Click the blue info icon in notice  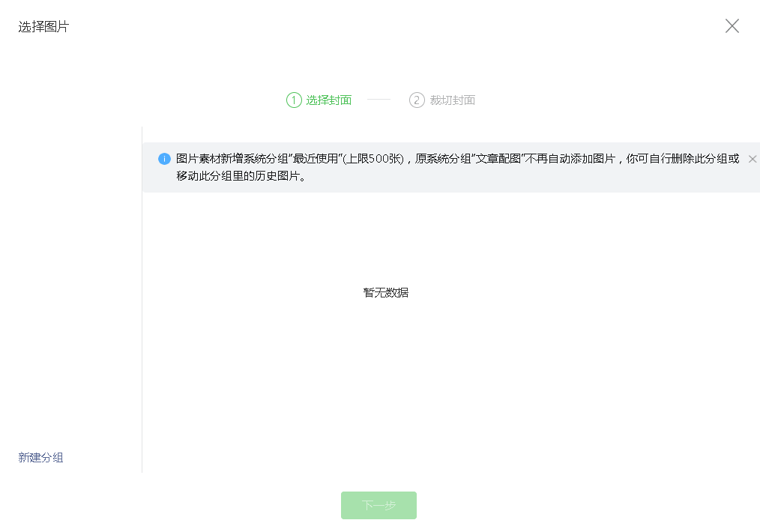(164, 159)
